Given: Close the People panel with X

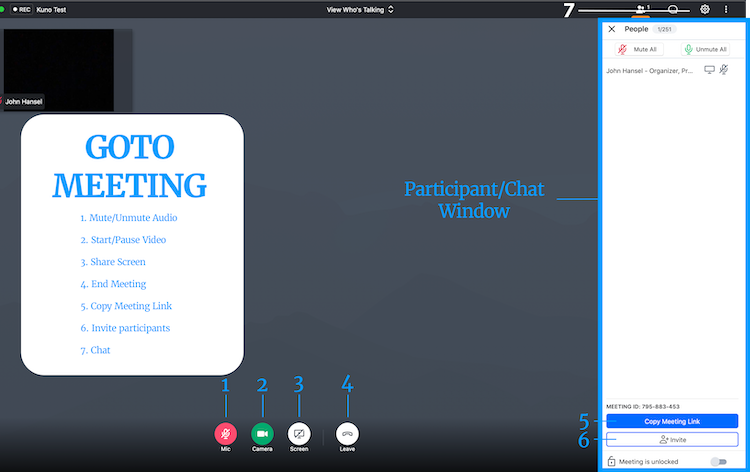Looking at the screenshot, I should (612, 29).
